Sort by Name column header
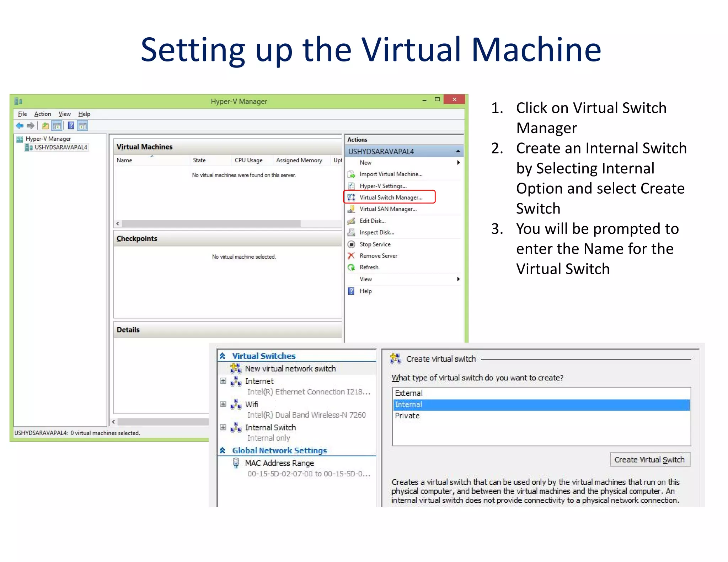This screenshot has width=728, height=562. click(152, 160)
